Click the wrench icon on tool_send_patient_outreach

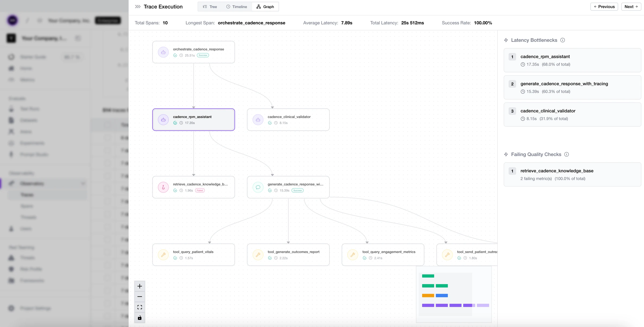447,255
